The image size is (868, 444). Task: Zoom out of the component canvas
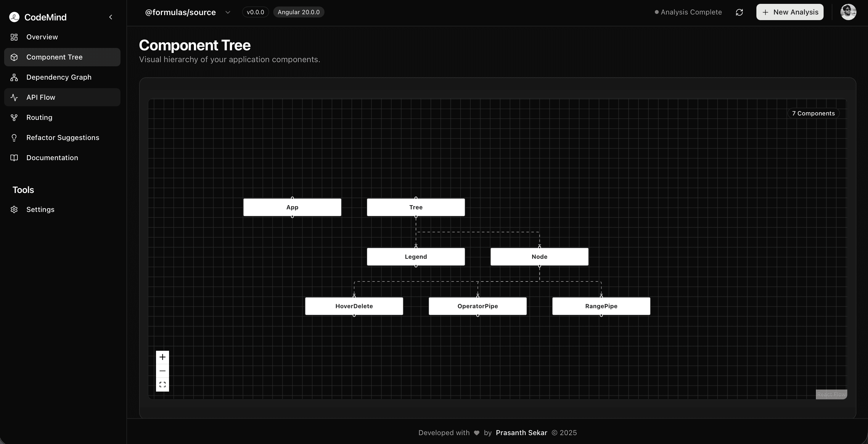click(x=163, y=371)
